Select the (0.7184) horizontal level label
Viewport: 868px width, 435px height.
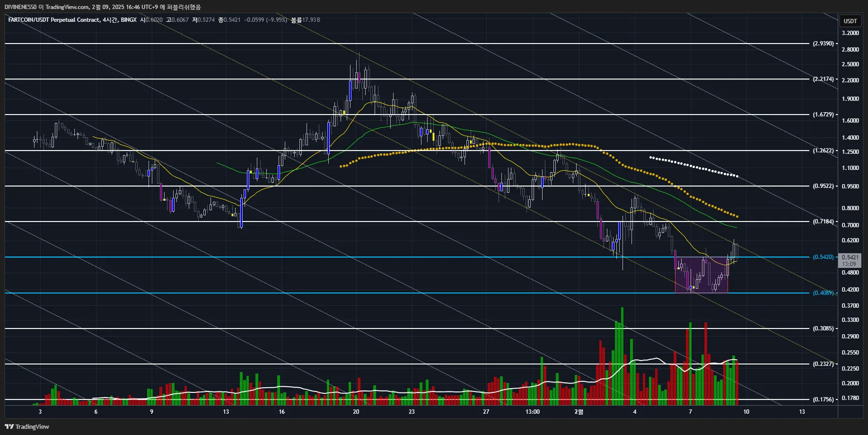[x=824, y=222]
